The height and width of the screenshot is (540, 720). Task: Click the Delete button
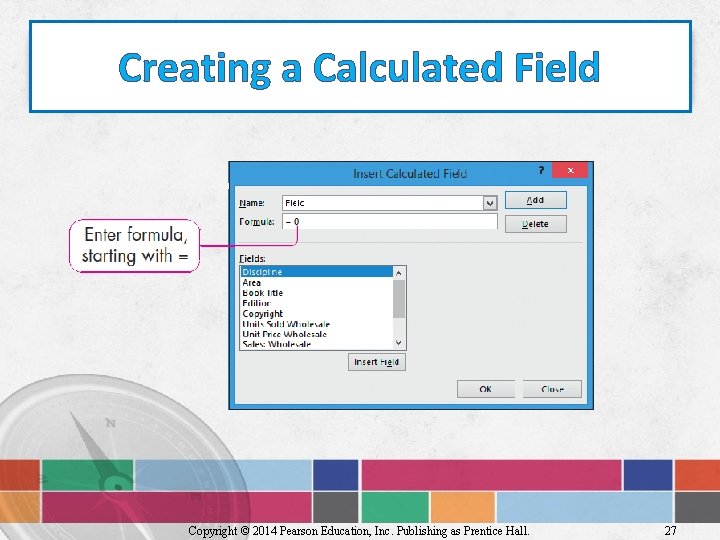[535, 224]
